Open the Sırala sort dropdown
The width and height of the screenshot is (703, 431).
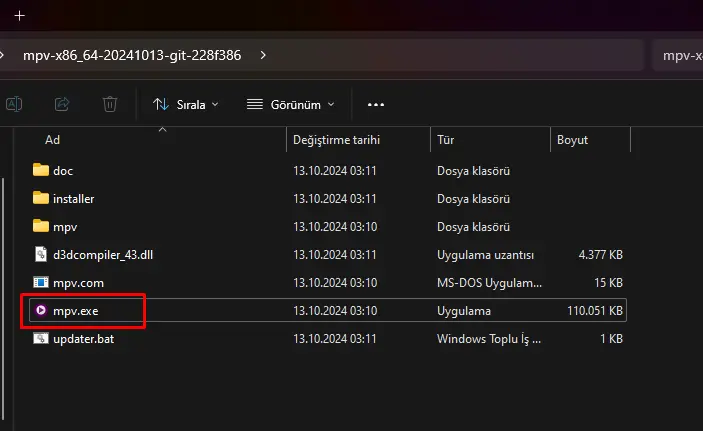point(186,104)
